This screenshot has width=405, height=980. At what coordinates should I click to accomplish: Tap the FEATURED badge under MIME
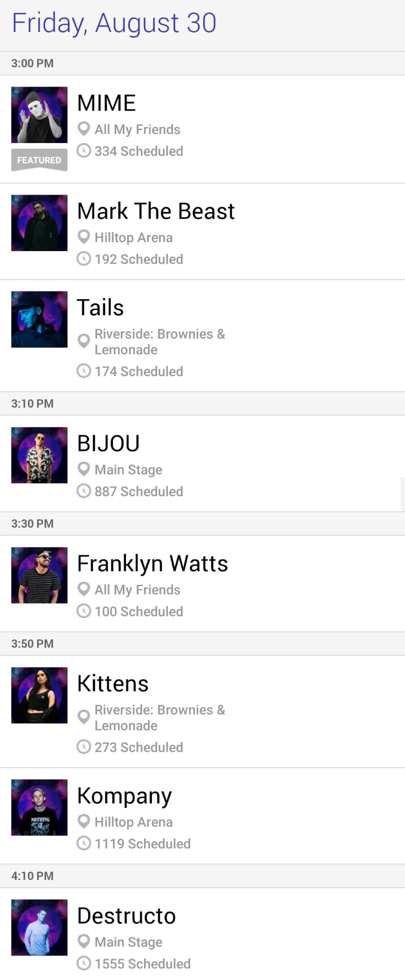coord(39,160)
